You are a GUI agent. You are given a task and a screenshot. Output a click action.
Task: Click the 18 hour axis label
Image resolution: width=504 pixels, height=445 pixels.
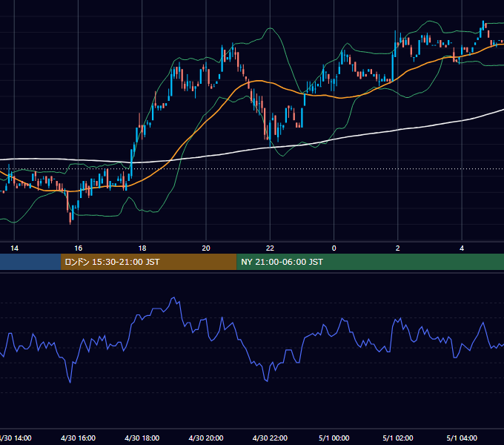(x=142, y=248)
